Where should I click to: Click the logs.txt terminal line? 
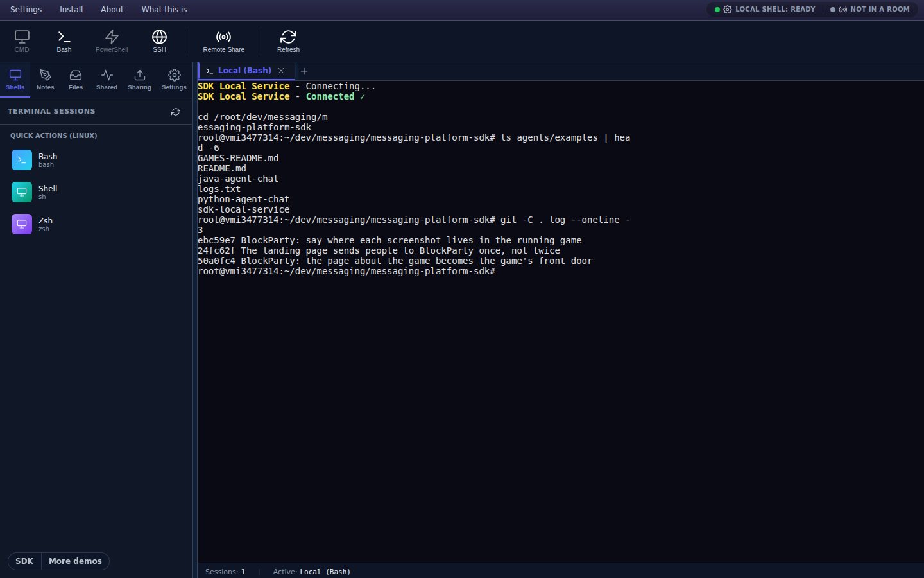tap(219, 189)
